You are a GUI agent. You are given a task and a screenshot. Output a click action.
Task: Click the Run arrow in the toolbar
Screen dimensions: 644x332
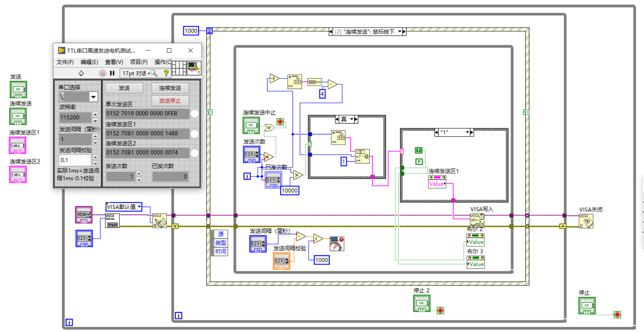pyautogui.click(x=81, y=73)
